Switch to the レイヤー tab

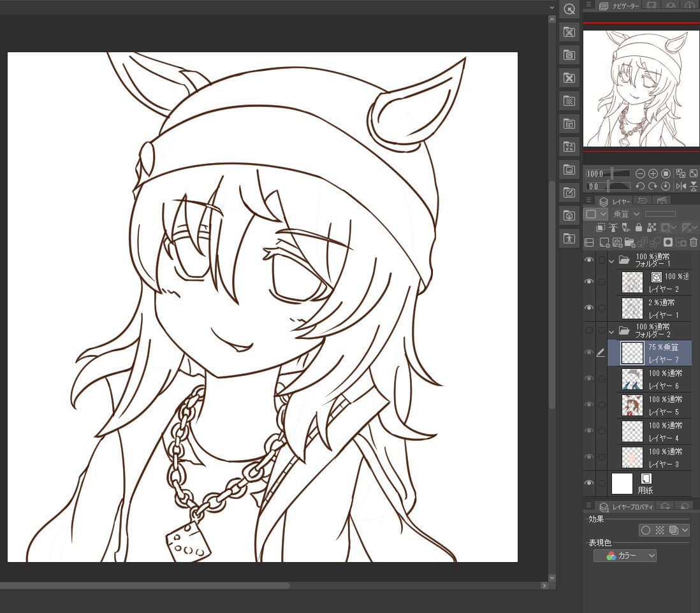tap(616, 201)
